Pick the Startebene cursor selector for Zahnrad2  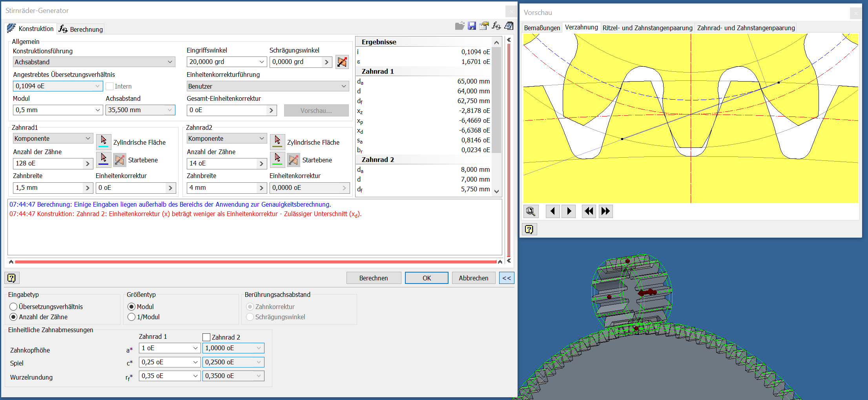(277, 159)
